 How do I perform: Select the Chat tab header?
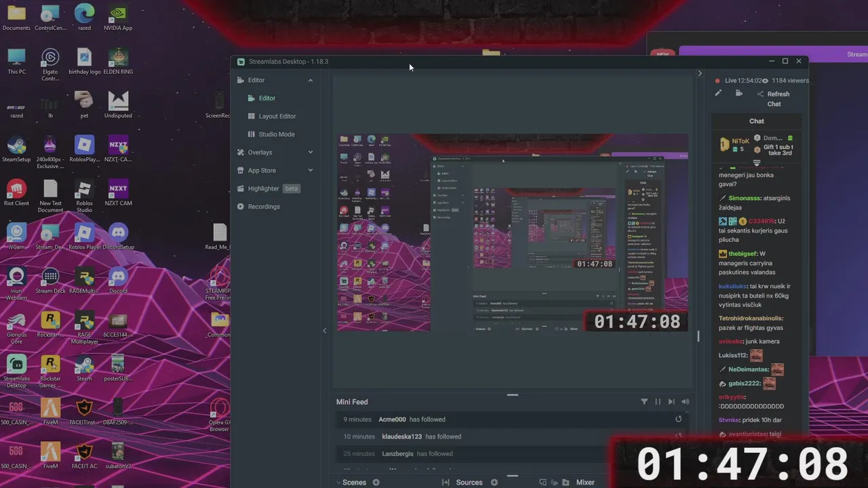click(x=757, y=121)
